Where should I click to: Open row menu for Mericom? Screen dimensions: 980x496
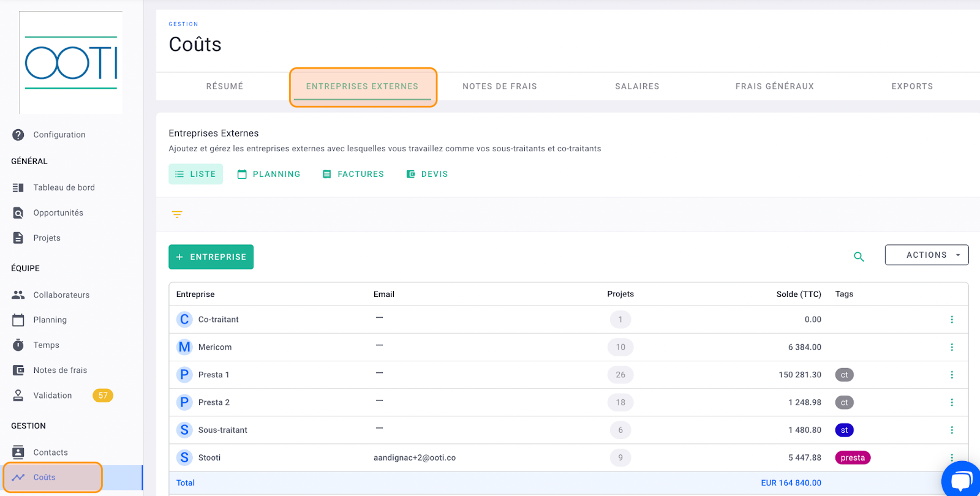coord(952,347)
